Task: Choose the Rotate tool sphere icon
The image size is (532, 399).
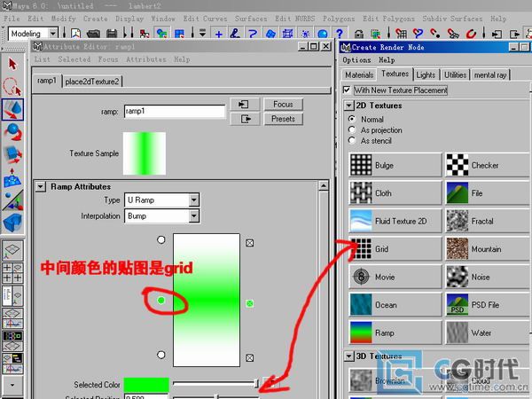Action: 12,132
